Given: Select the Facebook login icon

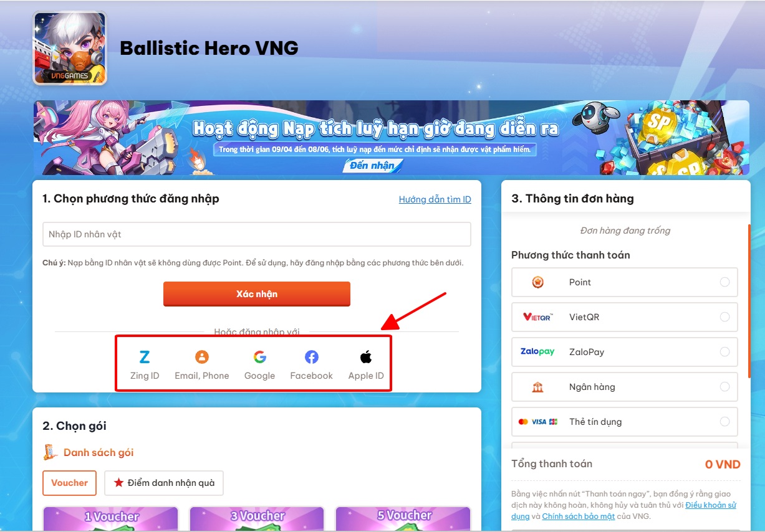Looking at the screenshot, I should [312, 357].
